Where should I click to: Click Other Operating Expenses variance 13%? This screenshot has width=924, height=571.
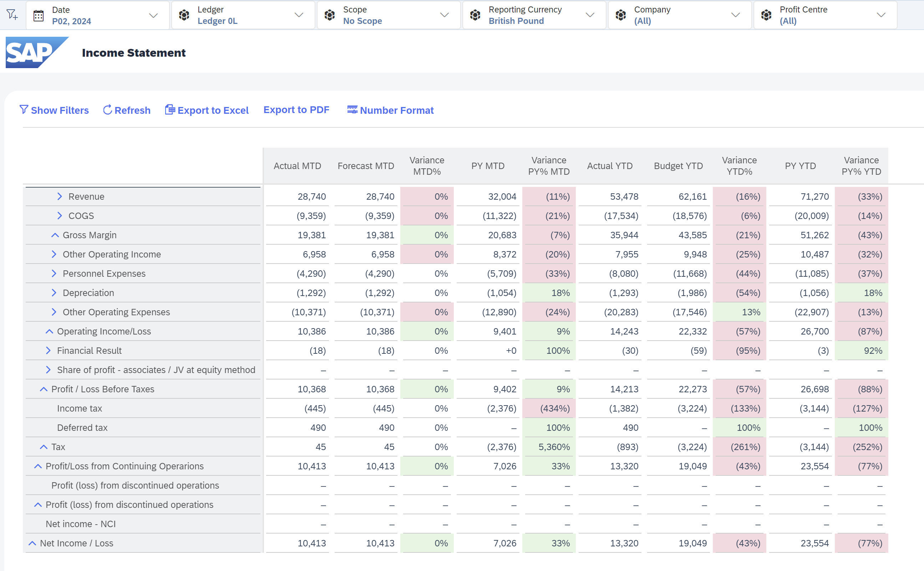pyautogui.click(x=751, y=312)
